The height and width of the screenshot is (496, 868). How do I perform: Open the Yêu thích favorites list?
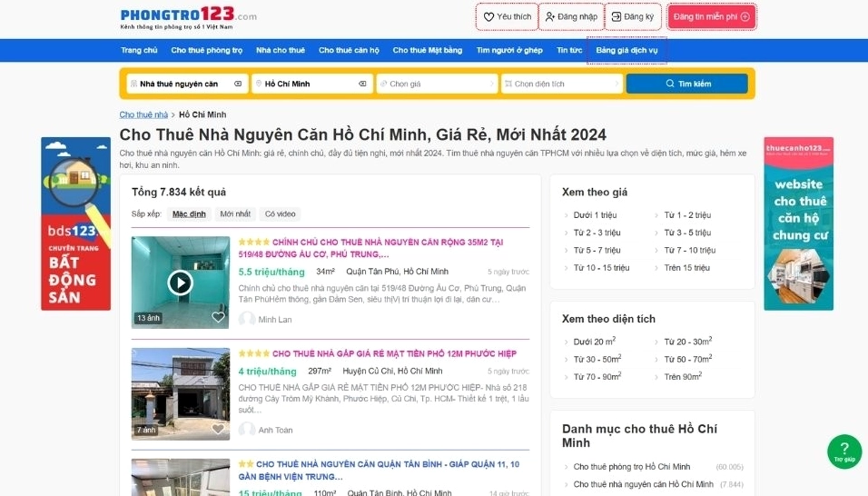[x=507, y=16]
